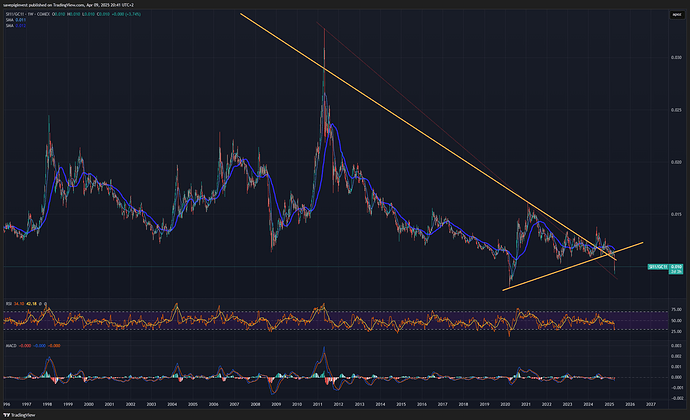Select the second SMA legend with value 0.012
Screen dimensions: 690x420
pos(15,26)
